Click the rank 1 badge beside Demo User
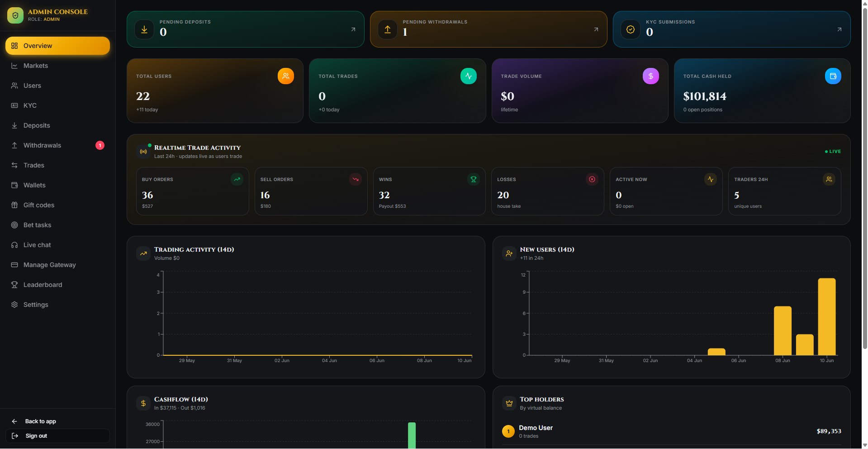This screenshot has width=868, height=449. (508, 431)
